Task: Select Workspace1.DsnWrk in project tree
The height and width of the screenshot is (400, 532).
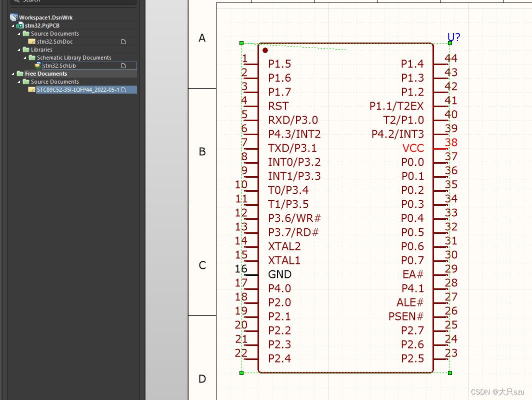Action: (46, 18)
